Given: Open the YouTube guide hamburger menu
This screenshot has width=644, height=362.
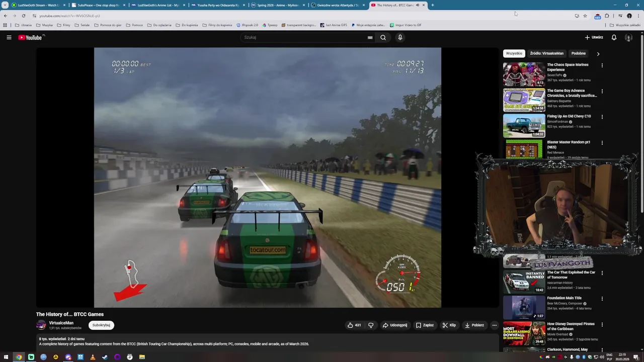Looking at the screenshot, I should (x=9, y=37).
